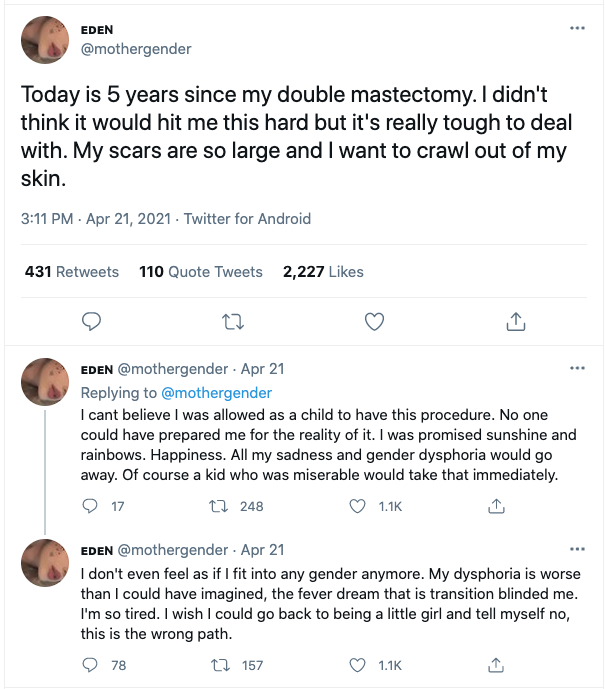Image resolution: width=605 pixels, height=689 pixels.
Task: Open the more options menu on main tweet
Action: [576, 27]
